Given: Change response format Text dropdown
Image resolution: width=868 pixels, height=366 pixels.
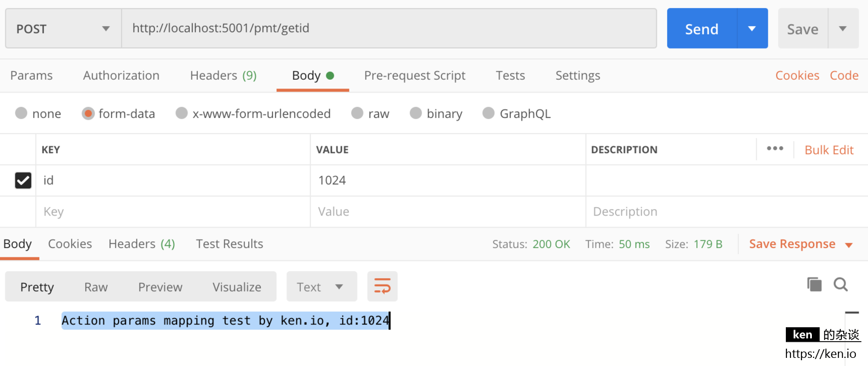Looking at the screenshot, I should [x=321, y=287].
